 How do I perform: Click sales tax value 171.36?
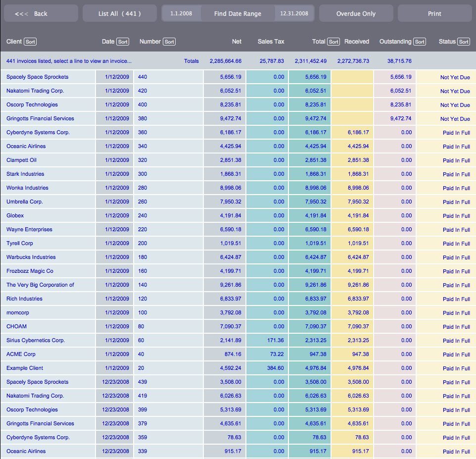coord(275,341)
